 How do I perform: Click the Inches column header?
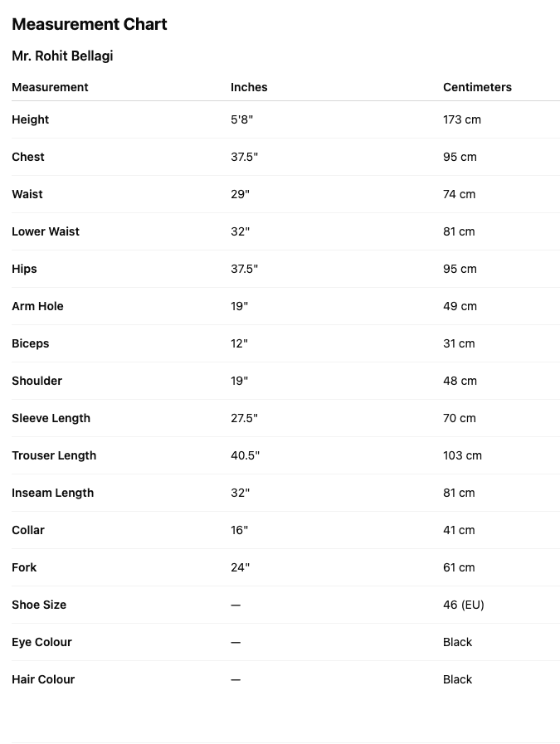point(249,87)
